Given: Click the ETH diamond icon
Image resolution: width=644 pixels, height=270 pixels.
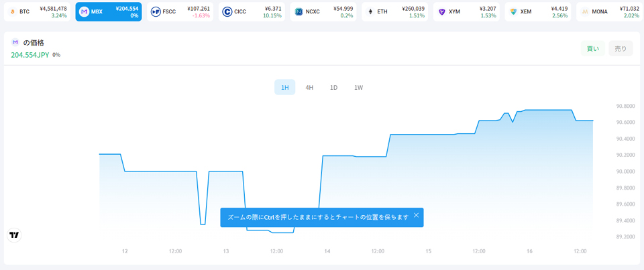Looking at the screenshot, I should coord(370,12).
